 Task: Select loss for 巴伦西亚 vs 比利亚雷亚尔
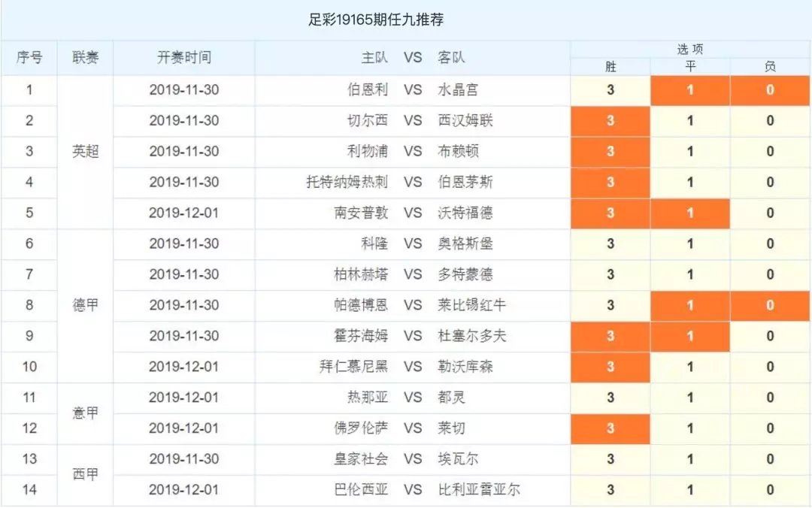(770, 490)
